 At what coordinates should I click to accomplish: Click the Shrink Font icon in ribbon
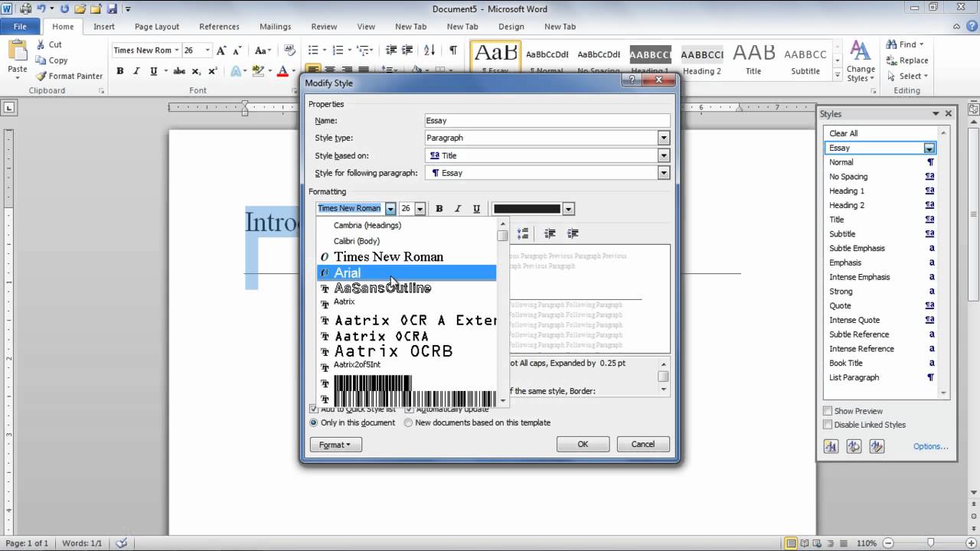tap(238, 51)
